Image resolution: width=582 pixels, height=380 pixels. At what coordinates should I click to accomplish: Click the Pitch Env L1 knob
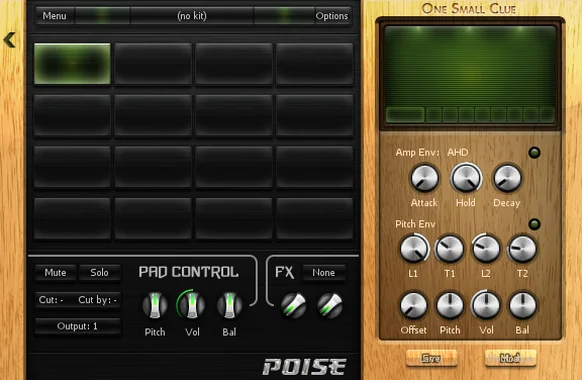click(x=414, y=249)
